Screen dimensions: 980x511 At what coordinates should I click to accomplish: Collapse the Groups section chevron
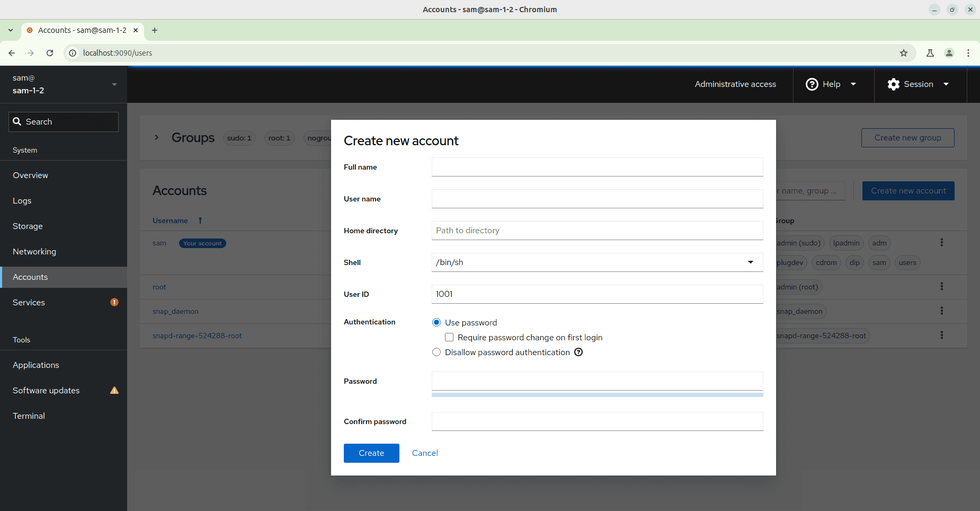pyautogui.click(x=157, y=137)
